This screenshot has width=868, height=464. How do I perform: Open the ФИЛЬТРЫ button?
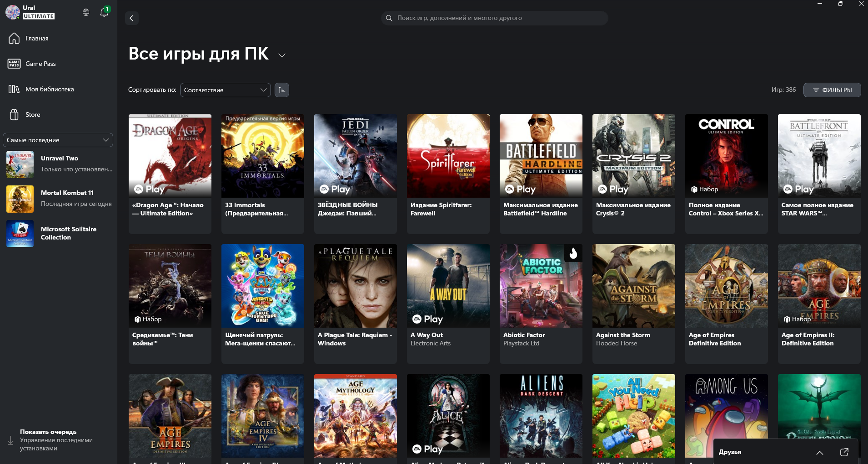click(832, 90)
